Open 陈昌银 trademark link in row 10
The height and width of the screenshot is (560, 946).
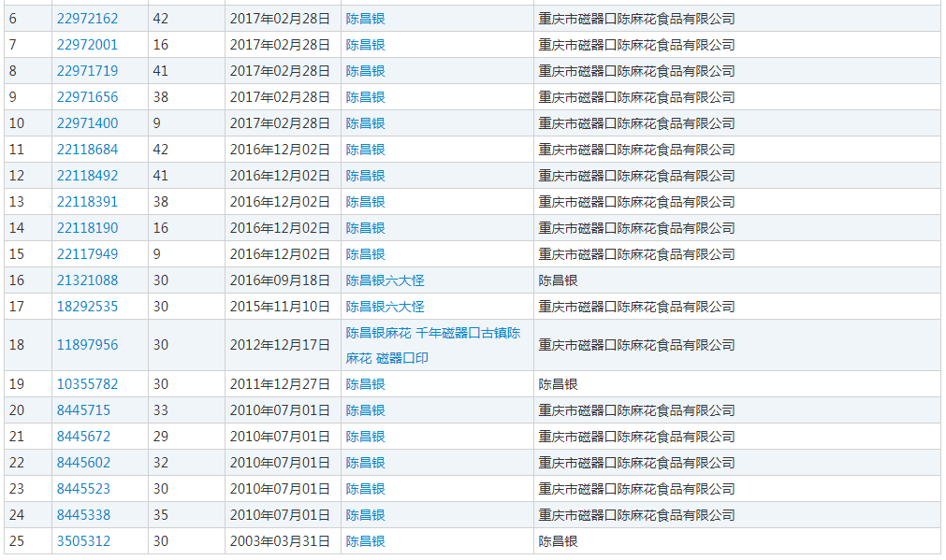tap(366, 123)
